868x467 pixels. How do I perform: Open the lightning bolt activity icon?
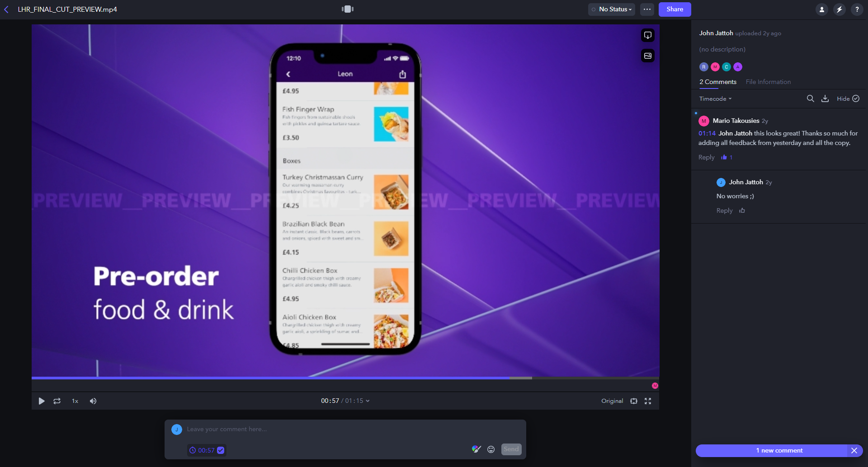(839, 9)
